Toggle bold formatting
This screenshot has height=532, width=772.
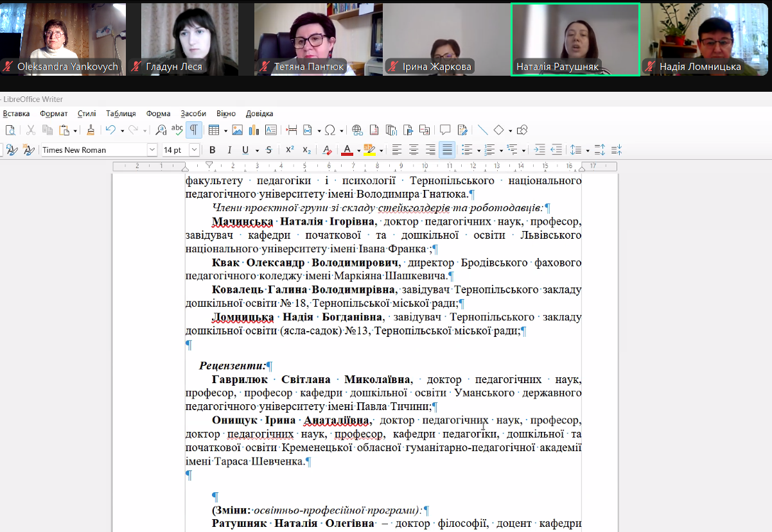pyautogui.click(x=212, y=150)
